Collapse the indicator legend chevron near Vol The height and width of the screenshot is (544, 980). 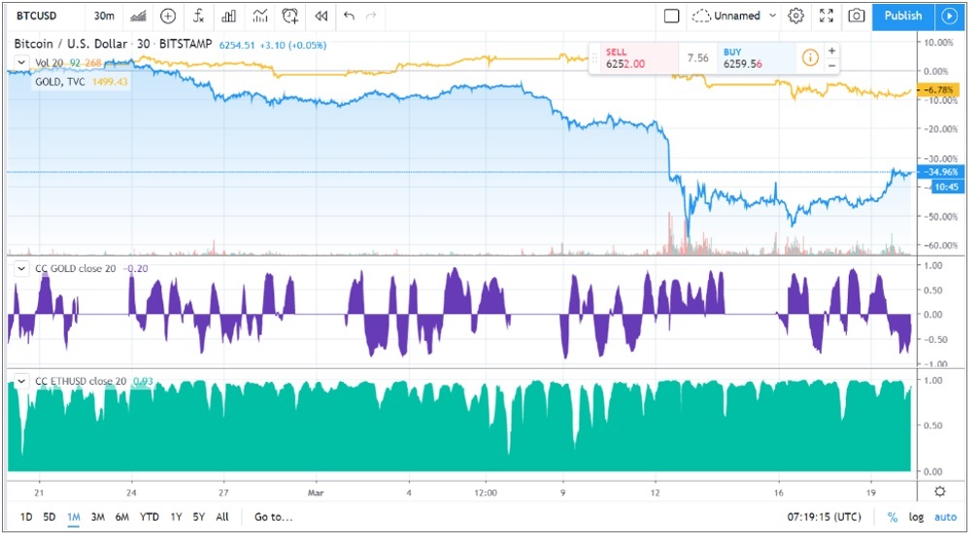tap(20, 63)
